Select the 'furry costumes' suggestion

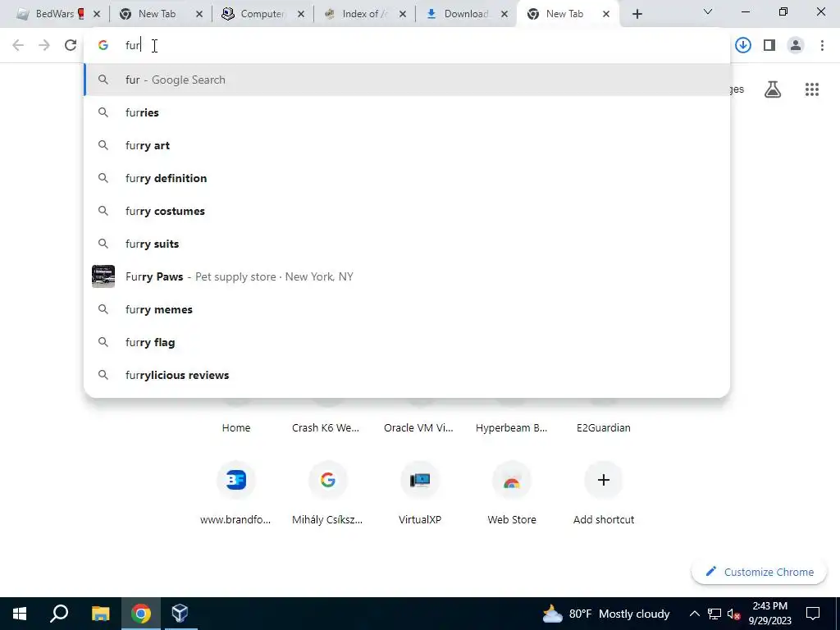pyautogui.click(x=407, y=211)
